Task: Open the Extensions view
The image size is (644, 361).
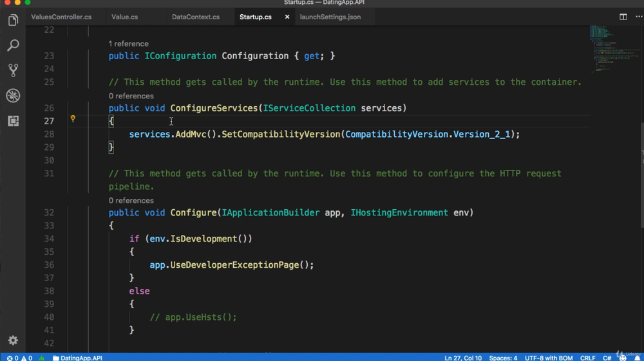Action: point(13,121)
